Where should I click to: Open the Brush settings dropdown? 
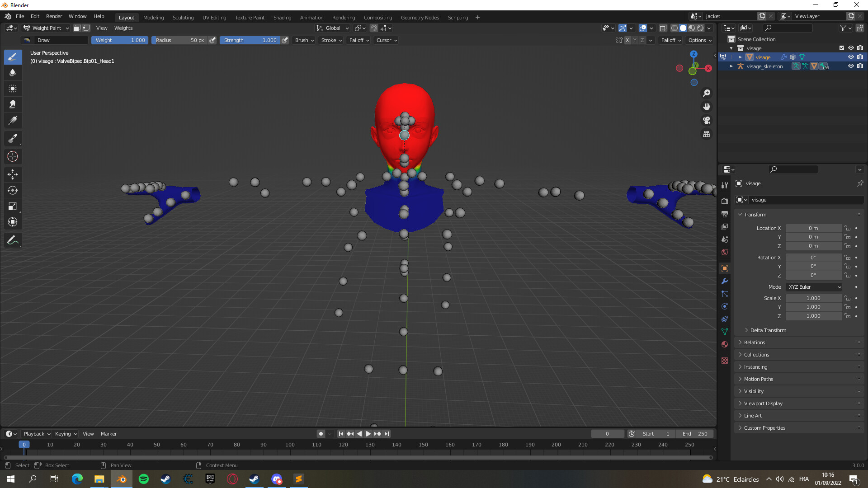pos(304,40)
